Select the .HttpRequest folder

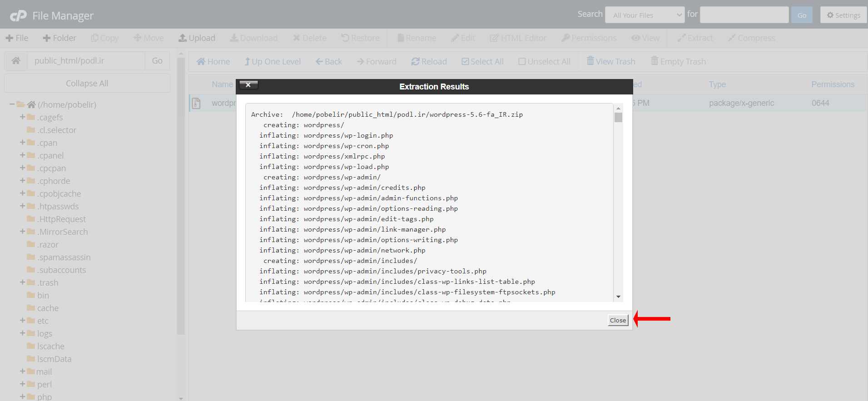point(61,219)
